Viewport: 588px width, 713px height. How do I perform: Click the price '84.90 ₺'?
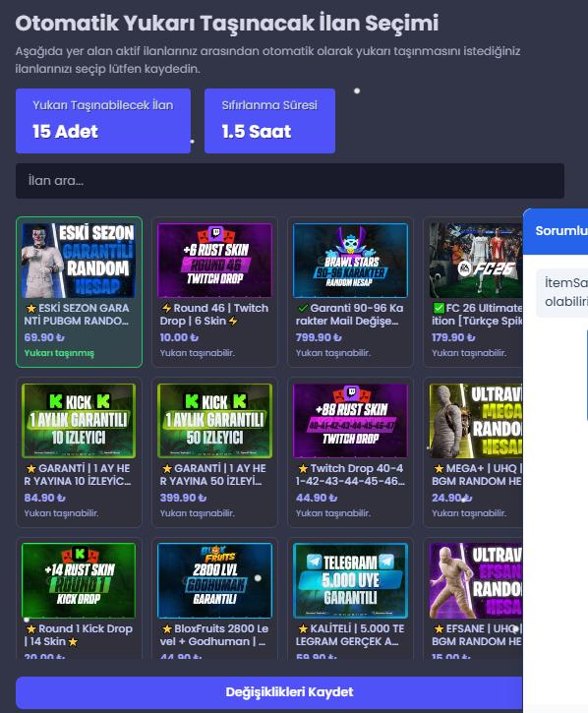click(x=44, y=498)
